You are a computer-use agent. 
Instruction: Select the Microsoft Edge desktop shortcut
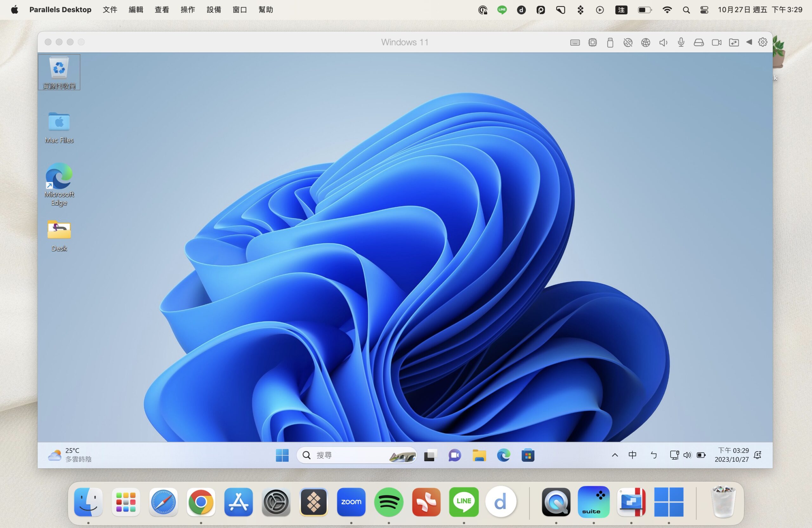coord(59,184)
